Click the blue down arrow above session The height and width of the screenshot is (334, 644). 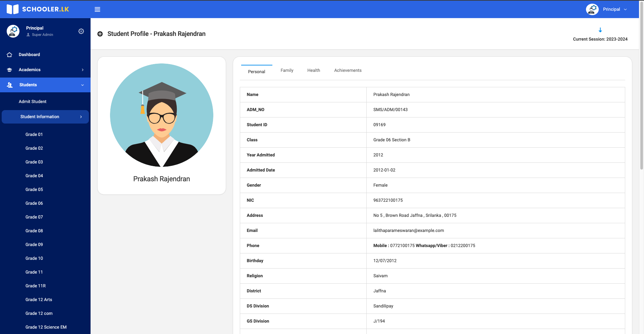(600, 30)
